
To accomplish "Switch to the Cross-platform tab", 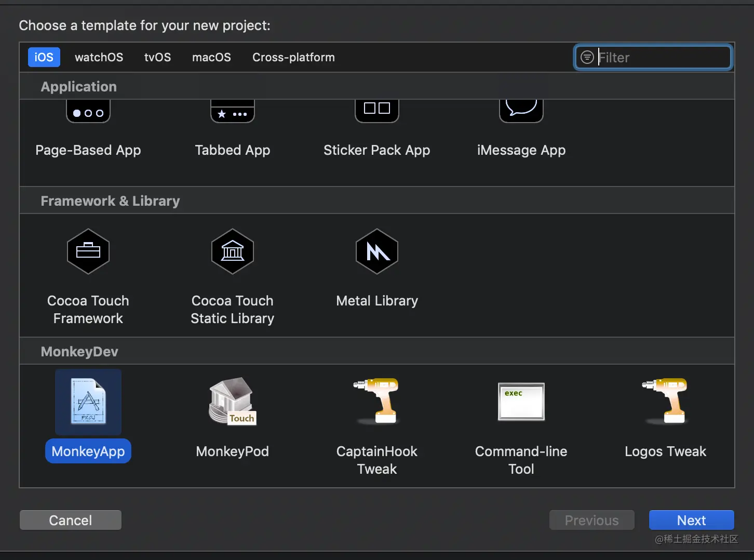I will point(293,57).
